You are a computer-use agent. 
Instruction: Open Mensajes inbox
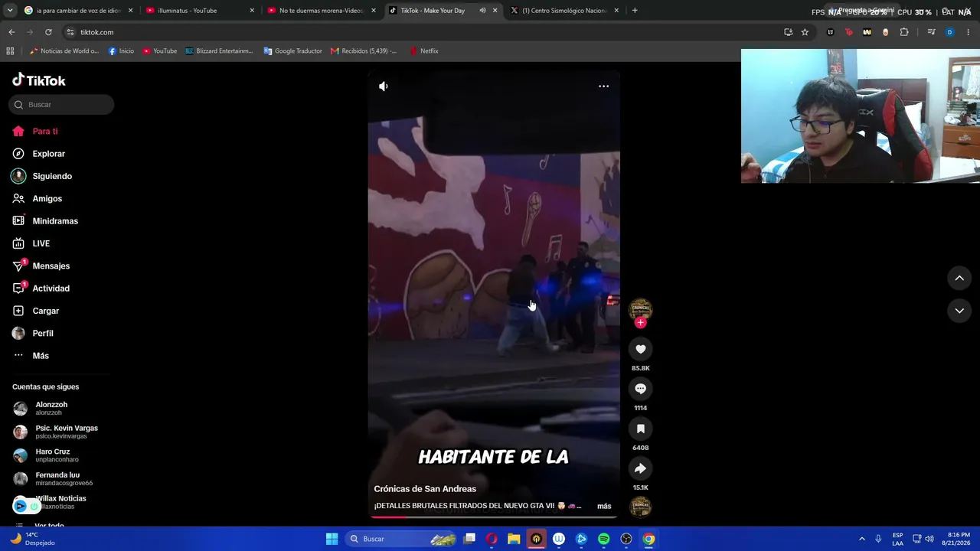(x=41, y=266)
